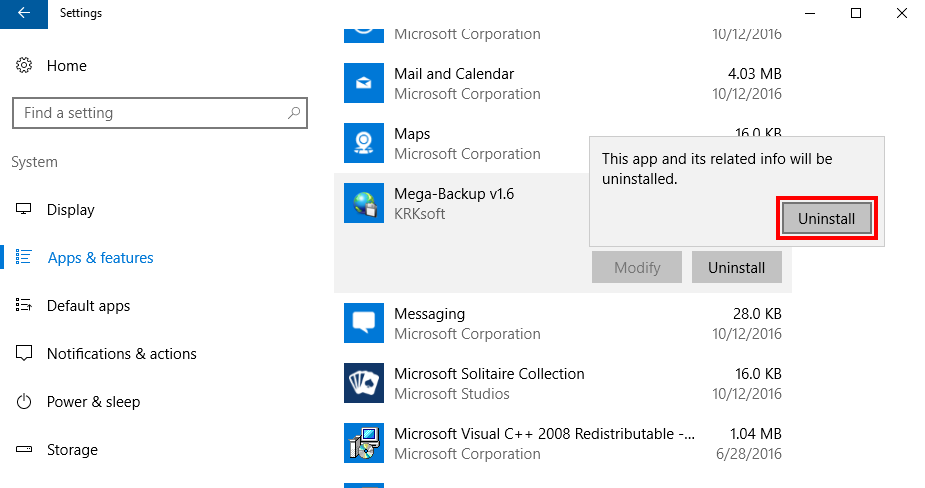Open Power & sleep settings

93,402
